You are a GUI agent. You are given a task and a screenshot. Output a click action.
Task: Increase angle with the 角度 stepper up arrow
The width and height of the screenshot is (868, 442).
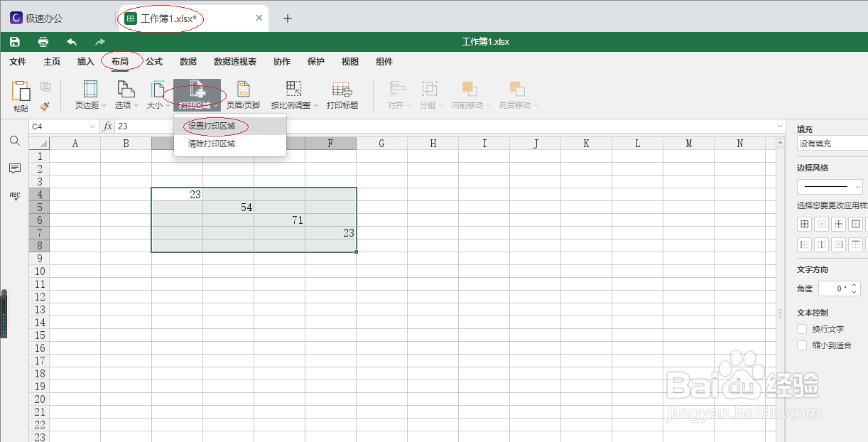click(x=852, y=285)
